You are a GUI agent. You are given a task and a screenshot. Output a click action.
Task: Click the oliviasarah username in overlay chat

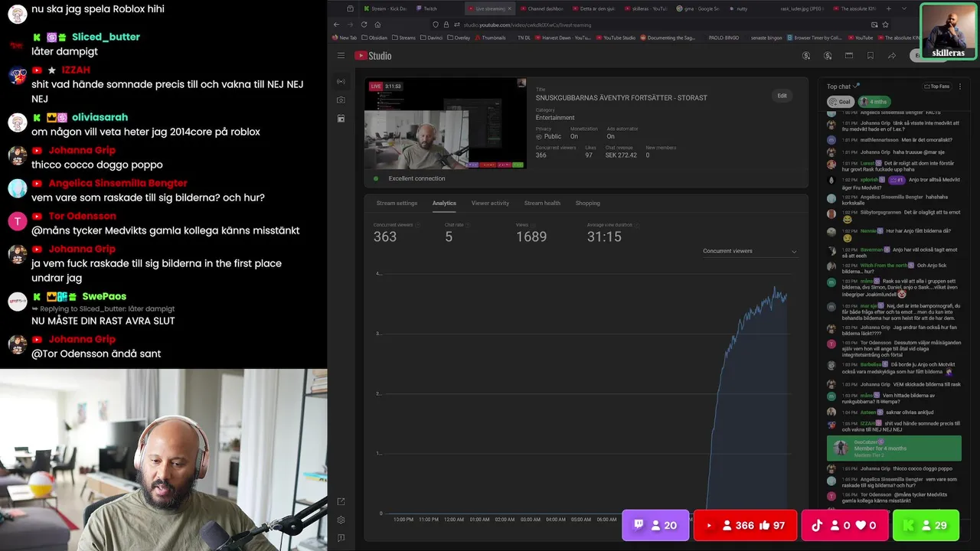(x=100, y=117)
